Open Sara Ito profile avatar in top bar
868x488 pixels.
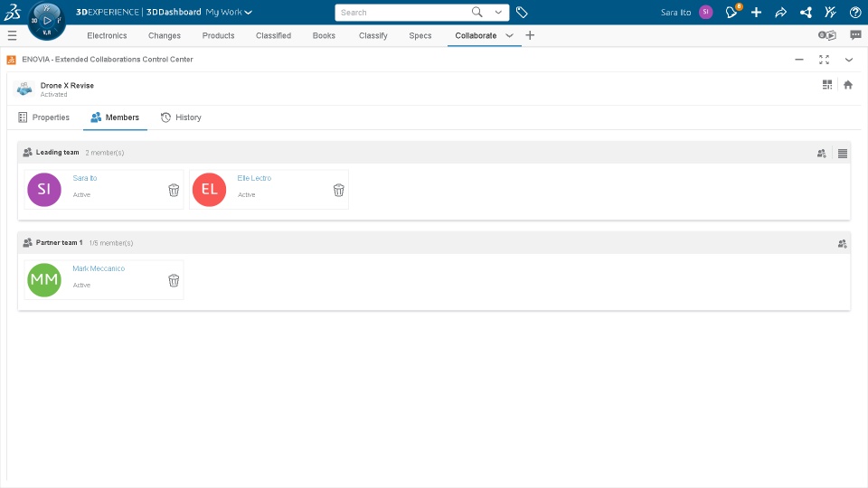[706, 12]
